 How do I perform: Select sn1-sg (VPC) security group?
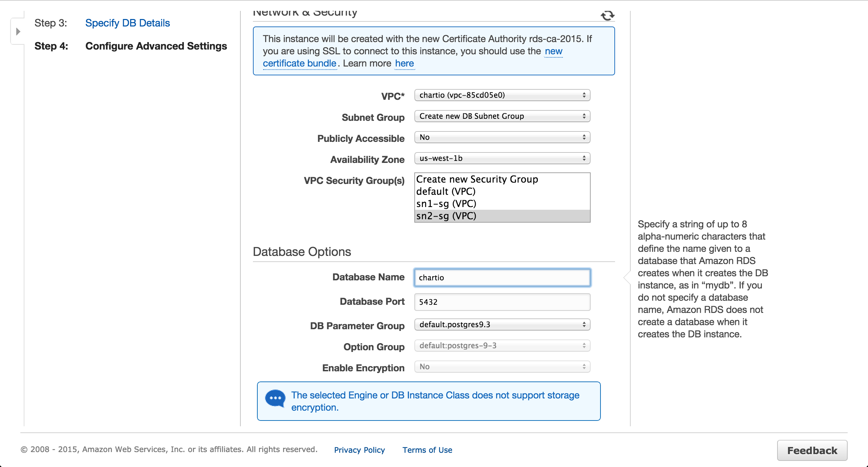(446, 204)
